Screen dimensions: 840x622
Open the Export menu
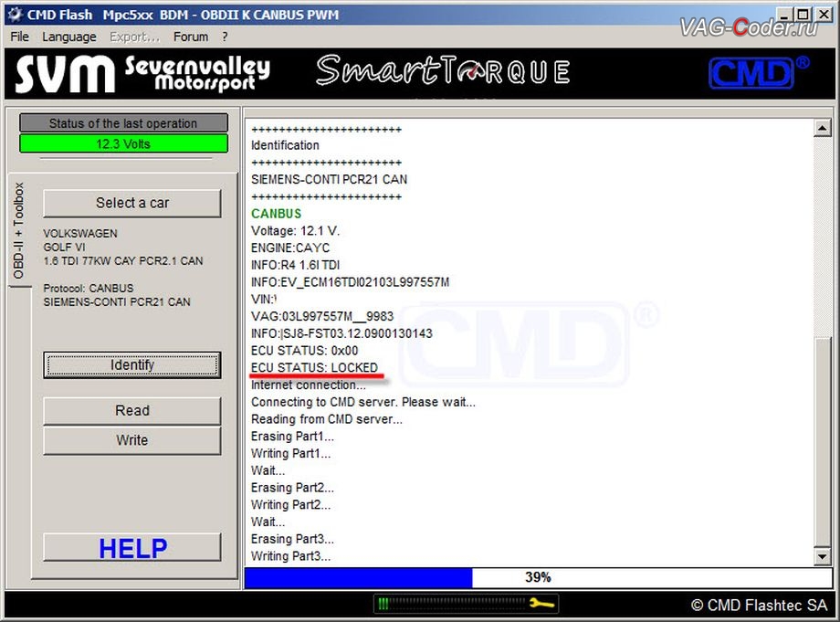134,37
